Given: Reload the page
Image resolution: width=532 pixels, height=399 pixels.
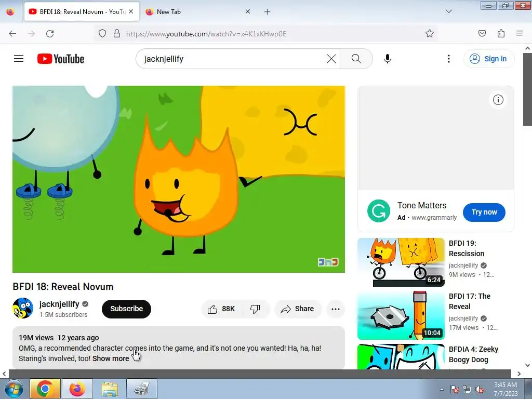Looking at the screenshot, I should pos(50,34).
